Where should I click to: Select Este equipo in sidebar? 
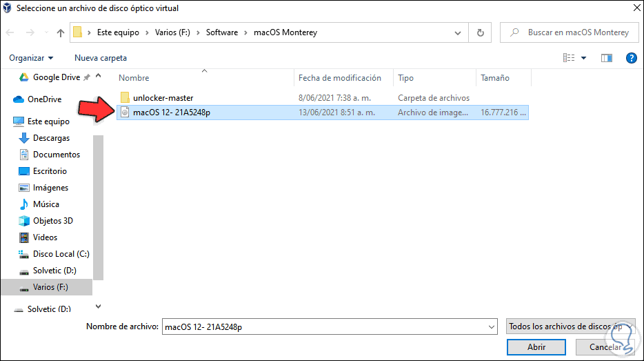(x=48, y=121)
